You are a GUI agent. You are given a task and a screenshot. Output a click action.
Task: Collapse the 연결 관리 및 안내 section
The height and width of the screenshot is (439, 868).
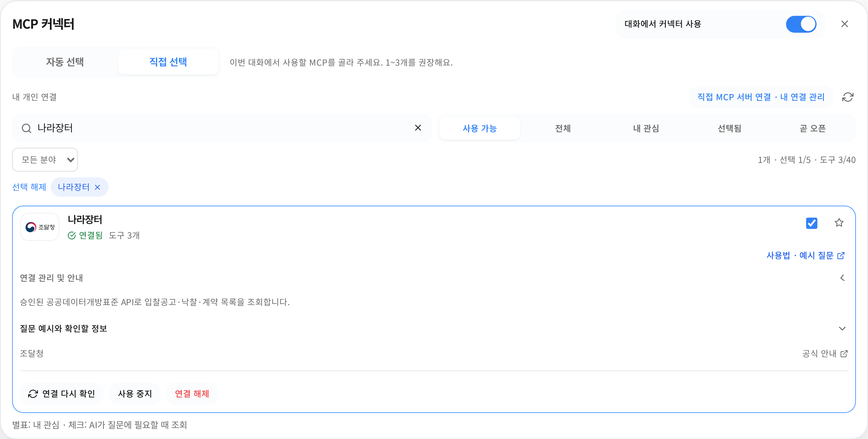coord(434,278)
